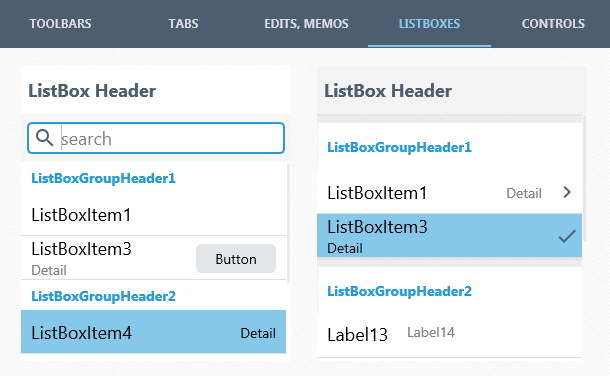Click the magnifier search icon

[x=44, y=138]
